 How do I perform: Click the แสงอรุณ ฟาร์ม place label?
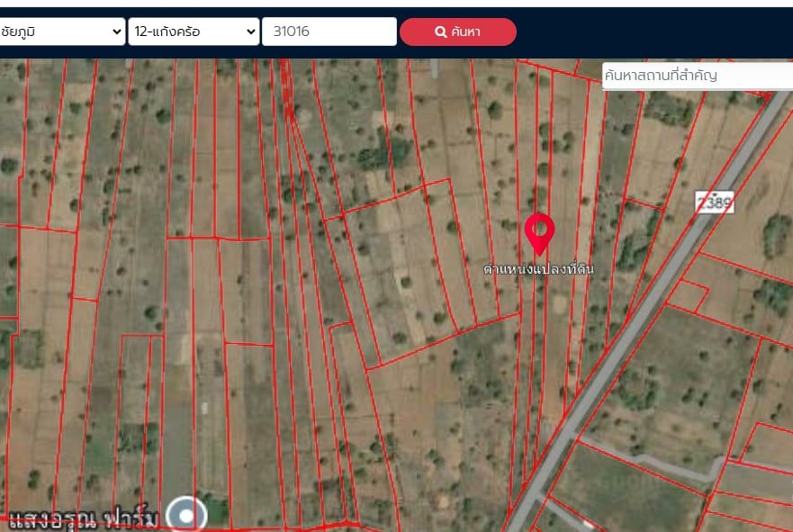coord(84,518)
